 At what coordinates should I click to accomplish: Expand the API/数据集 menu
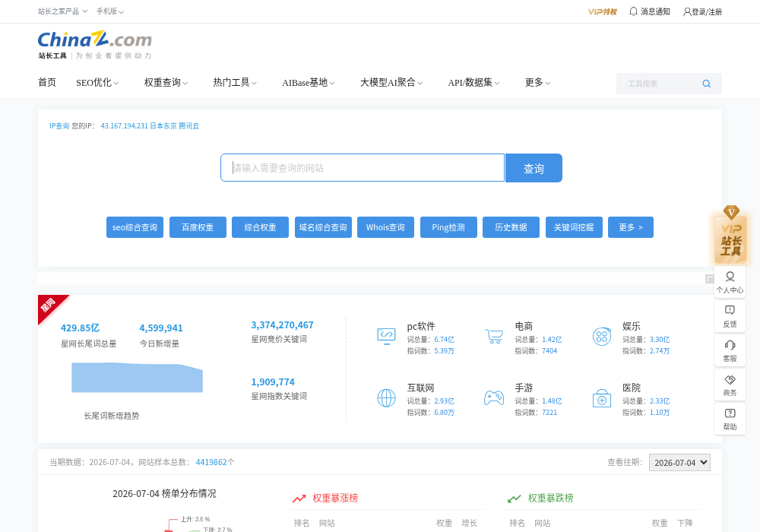(474, 83)
